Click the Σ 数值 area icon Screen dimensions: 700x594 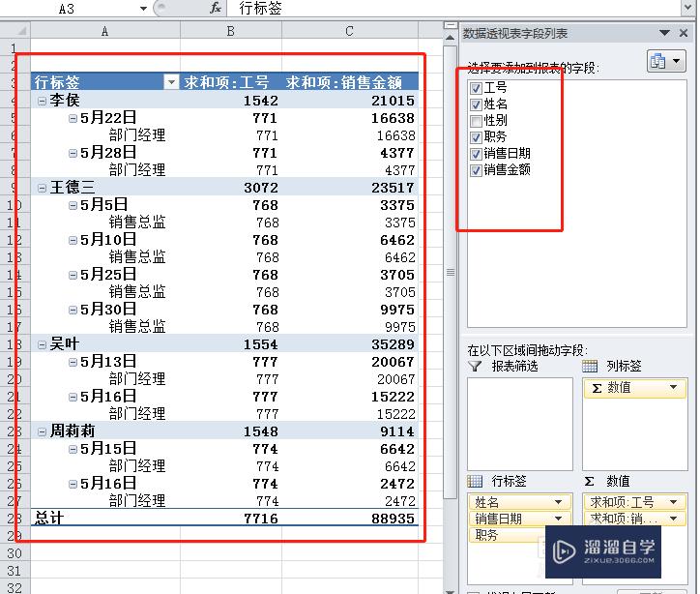pos(590,481)
